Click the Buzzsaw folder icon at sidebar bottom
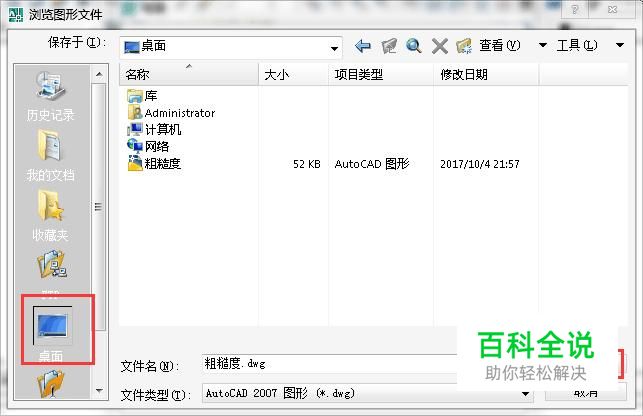This screenshot has height=416, width=643. (51, 383)
